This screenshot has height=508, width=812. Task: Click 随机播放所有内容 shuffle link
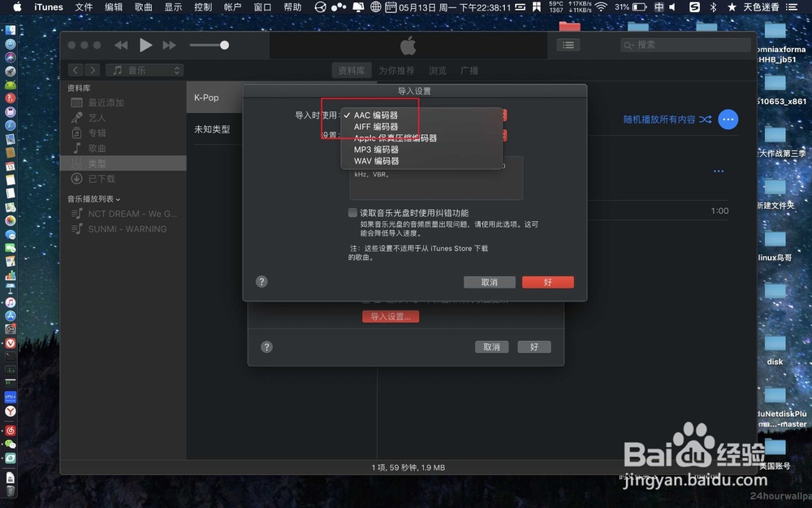click(x=667, y=119)
